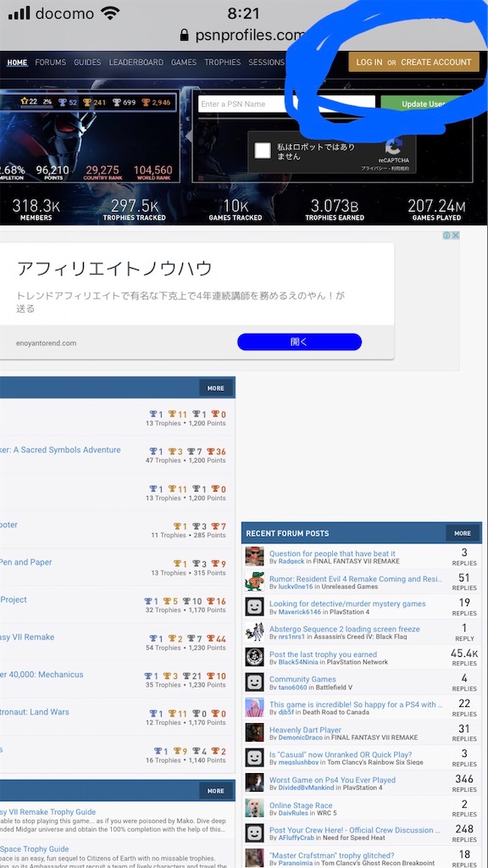The width and height of the screenshot is (488, 868).
Task: Click the green Update User button
Action: 423,104
